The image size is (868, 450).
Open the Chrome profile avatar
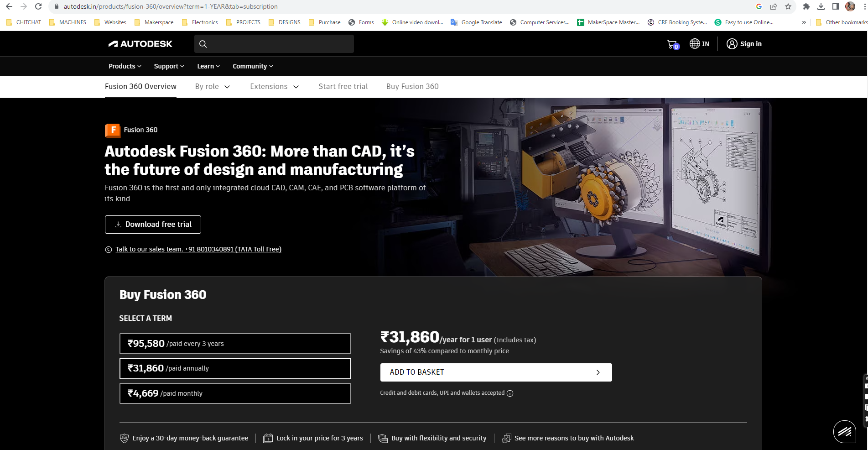850,6
